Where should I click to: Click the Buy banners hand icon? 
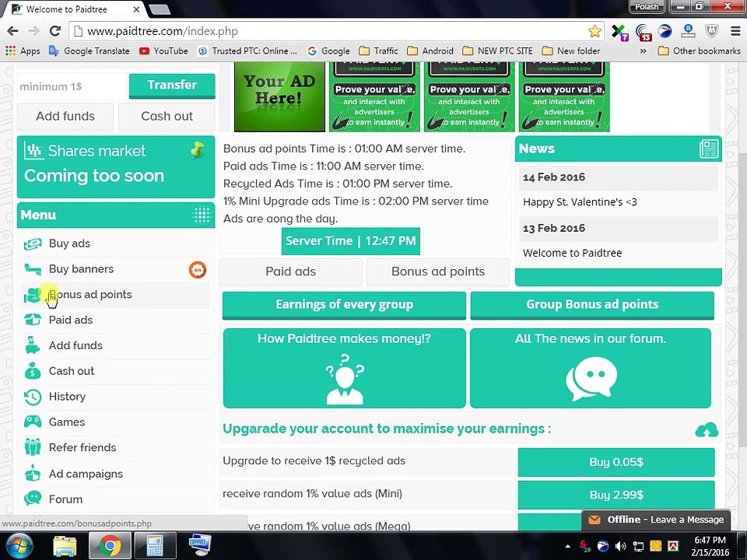(x=33, y=270)
